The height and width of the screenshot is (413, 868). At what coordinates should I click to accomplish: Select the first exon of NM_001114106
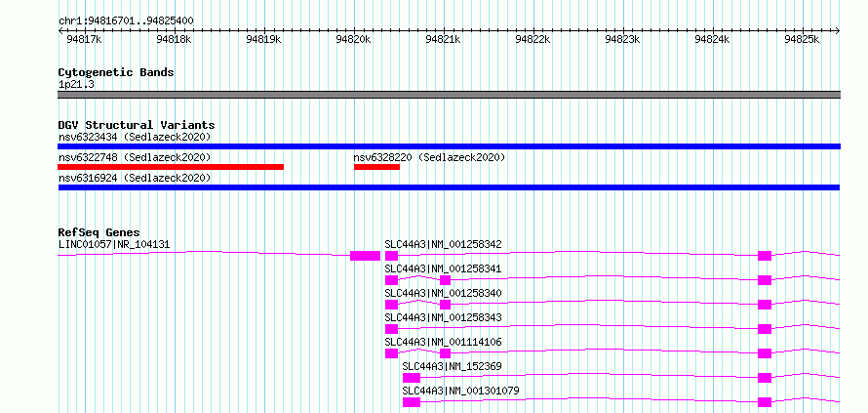391,353
